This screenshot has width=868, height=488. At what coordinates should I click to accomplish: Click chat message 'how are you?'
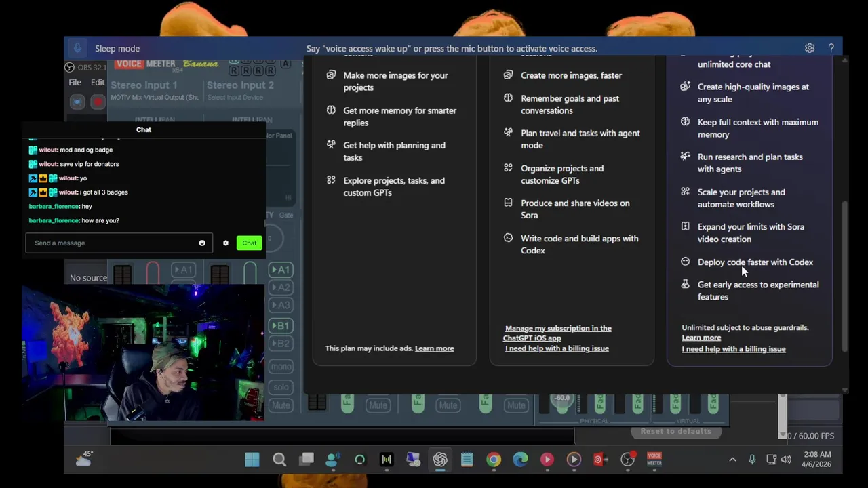[100, 220]
